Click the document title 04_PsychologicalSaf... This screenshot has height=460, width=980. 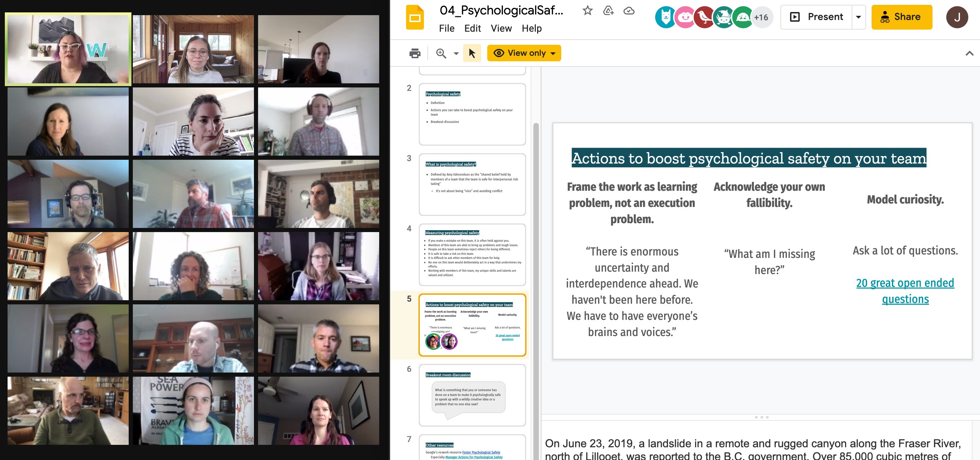click(x=501, y=10)
